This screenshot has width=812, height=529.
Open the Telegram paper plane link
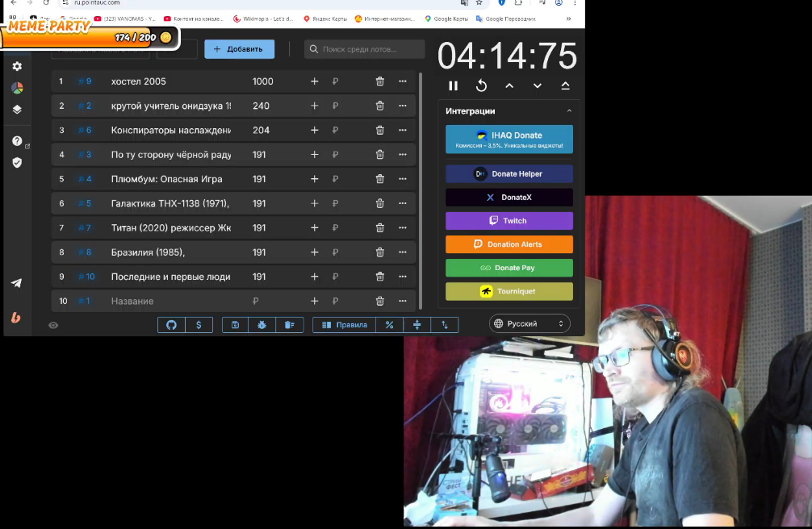tap(17, 282)
